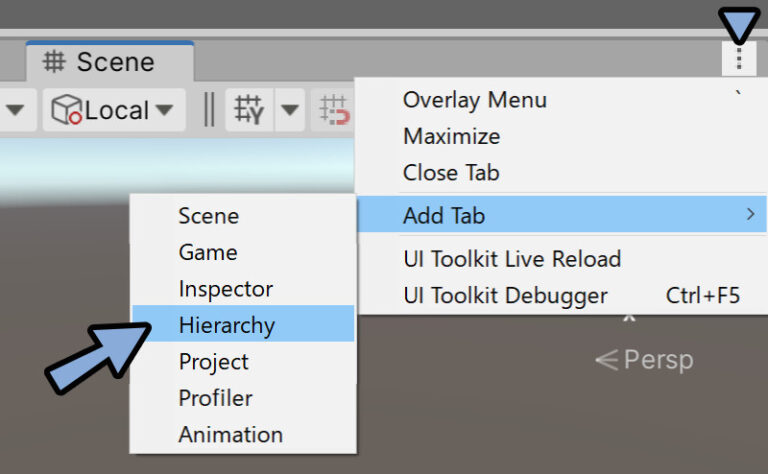Open the three-dot tab options menu
Image resolution: width=768 pixels, height=474 pixels.
(x=739, y=59)
